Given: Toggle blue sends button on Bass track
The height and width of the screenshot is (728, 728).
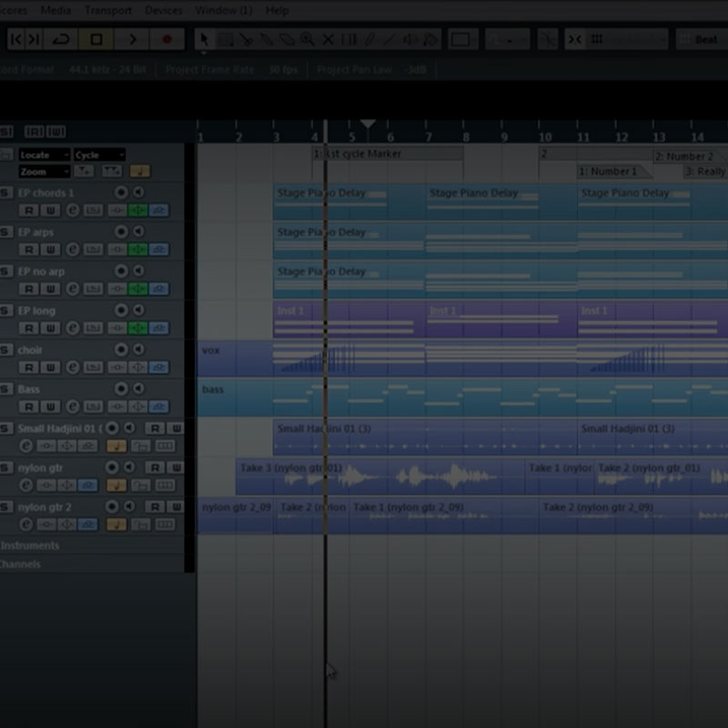Looking at the screenshot, I should [x=158, y=407].
